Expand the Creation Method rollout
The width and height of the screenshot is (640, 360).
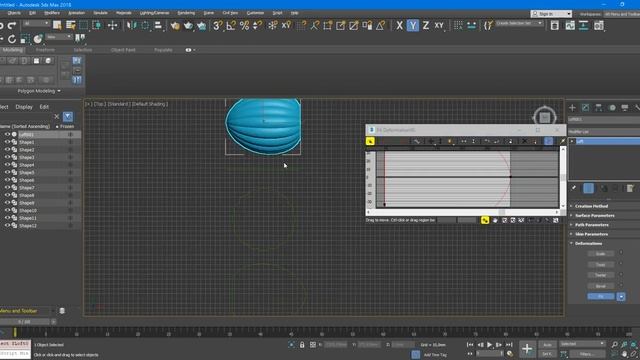click(x=591, y=206)
